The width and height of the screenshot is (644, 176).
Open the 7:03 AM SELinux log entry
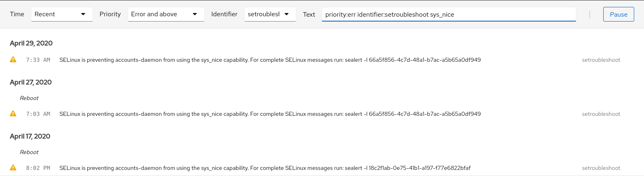point(270,114)
